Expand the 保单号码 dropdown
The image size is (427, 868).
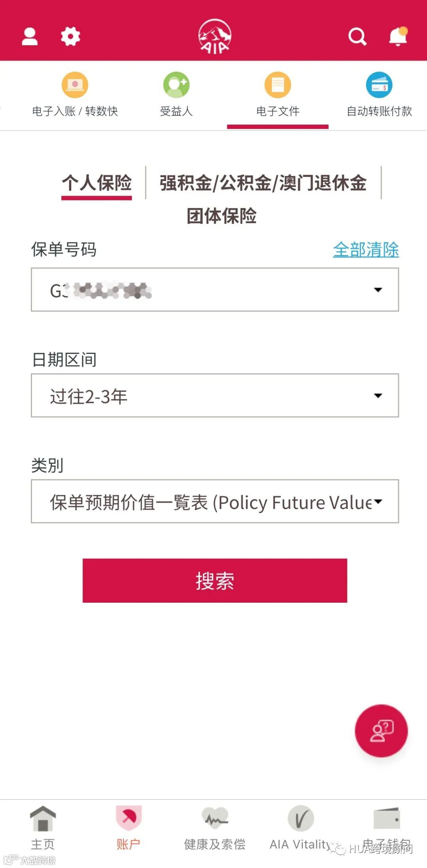[x=215, y=289]
